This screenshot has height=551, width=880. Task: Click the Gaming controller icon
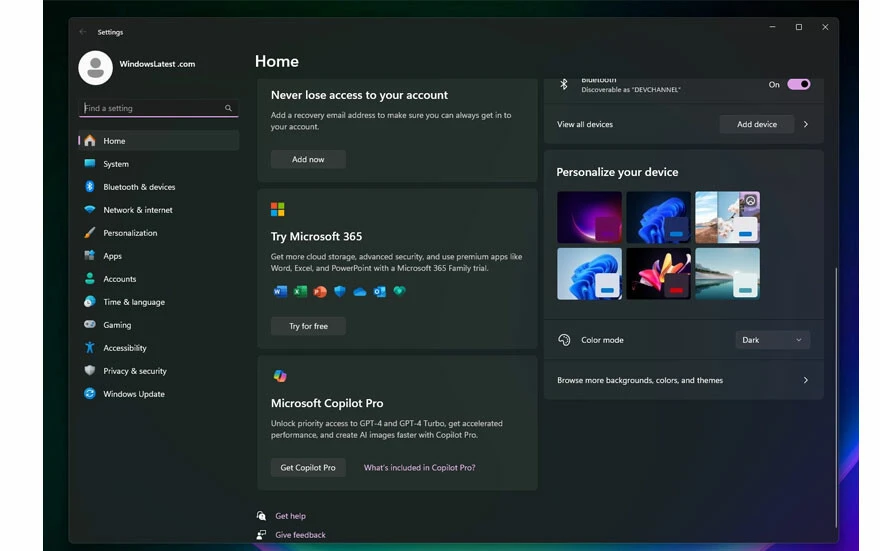90,324
